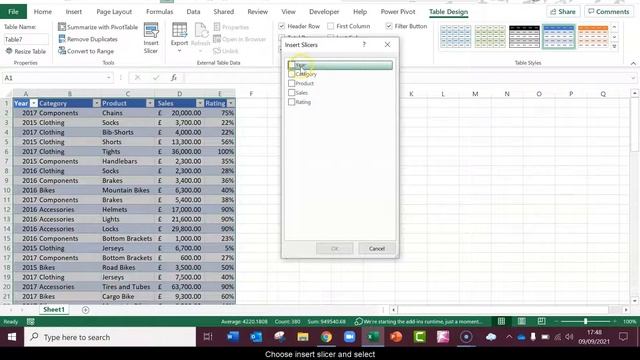Image resolution: width=640 pixels, height=360 pixels.
Task: Click Cancel in Insert Slicers dialog
Action: click(377, 248)
